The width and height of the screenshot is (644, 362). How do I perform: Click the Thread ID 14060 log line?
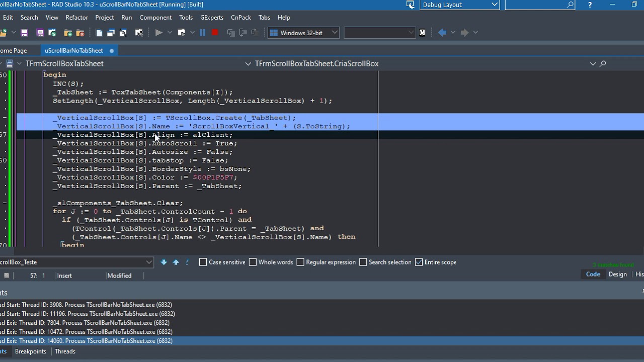pyautogui.click(x=322, y=341)
